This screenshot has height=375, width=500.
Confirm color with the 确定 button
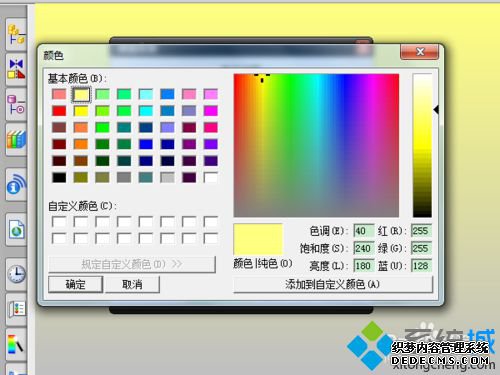point(76,284)
